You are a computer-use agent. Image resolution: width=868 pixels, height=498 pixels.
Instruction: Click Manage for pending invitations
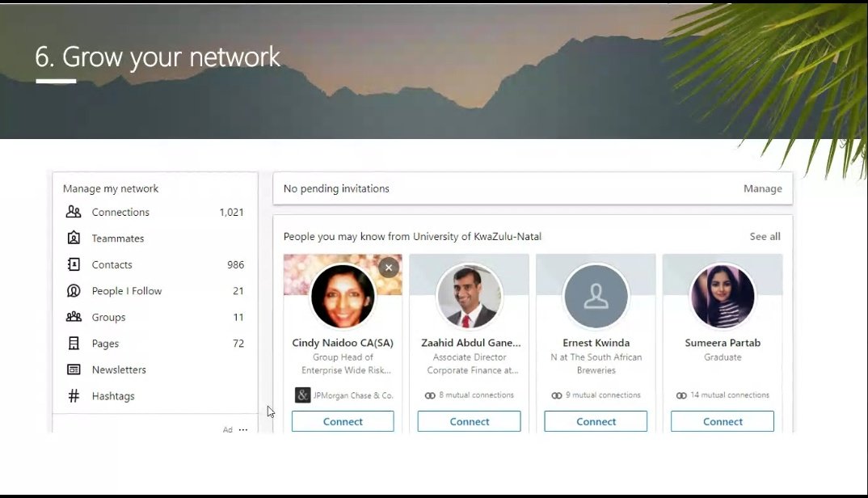762,188
